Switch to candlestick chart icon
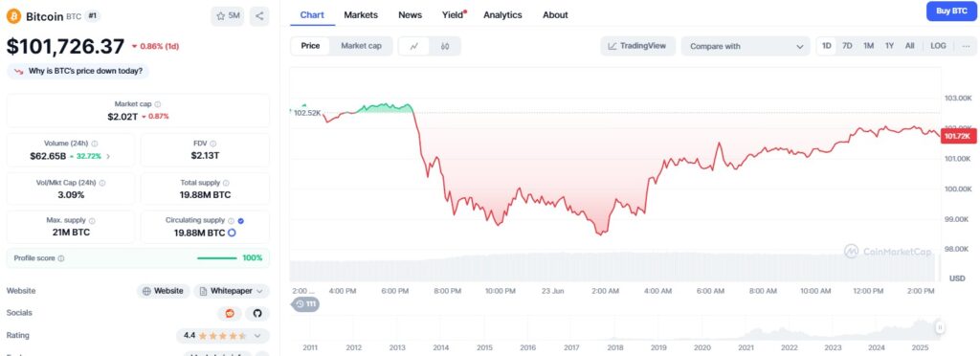Viewport: 980px width, 356px height. pyautogui.click(x=445, y=46)
